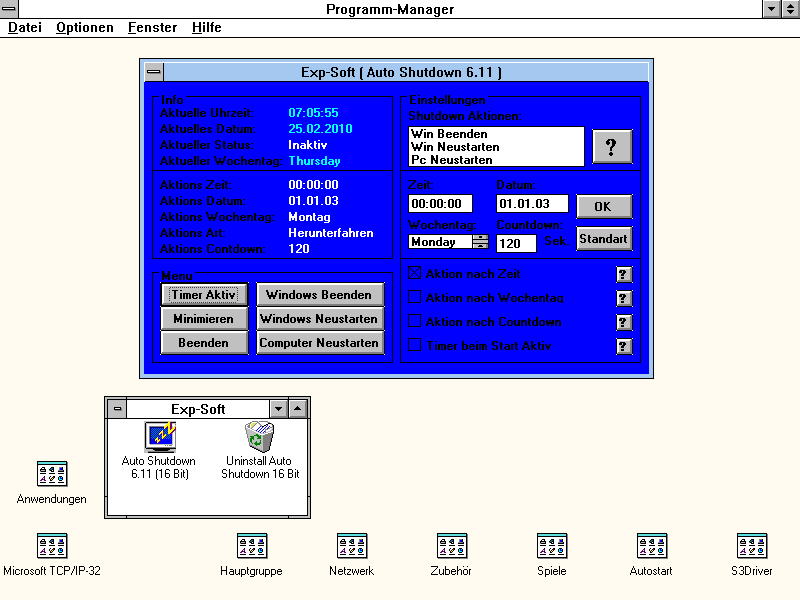This screenshot has height=600, width=800.
Task: Select the Uninstall Auto Shutdown icon
Action: click(x=260, y=437)
